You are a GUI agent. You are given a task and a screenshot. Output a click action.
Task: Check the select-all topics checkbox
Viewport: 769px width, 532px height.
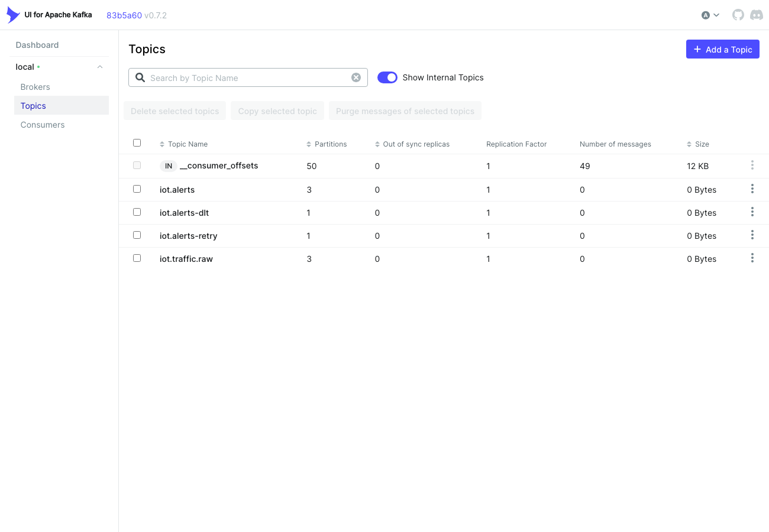pyautogui.click(x=137, y=143)
